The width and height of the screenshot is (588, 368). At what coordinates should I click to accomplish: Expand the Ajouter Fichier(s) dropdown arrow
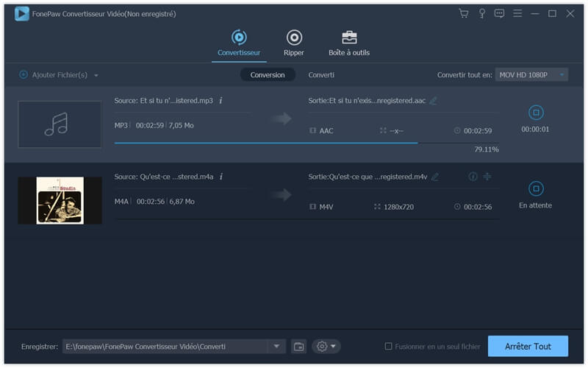tap(96, 76)
